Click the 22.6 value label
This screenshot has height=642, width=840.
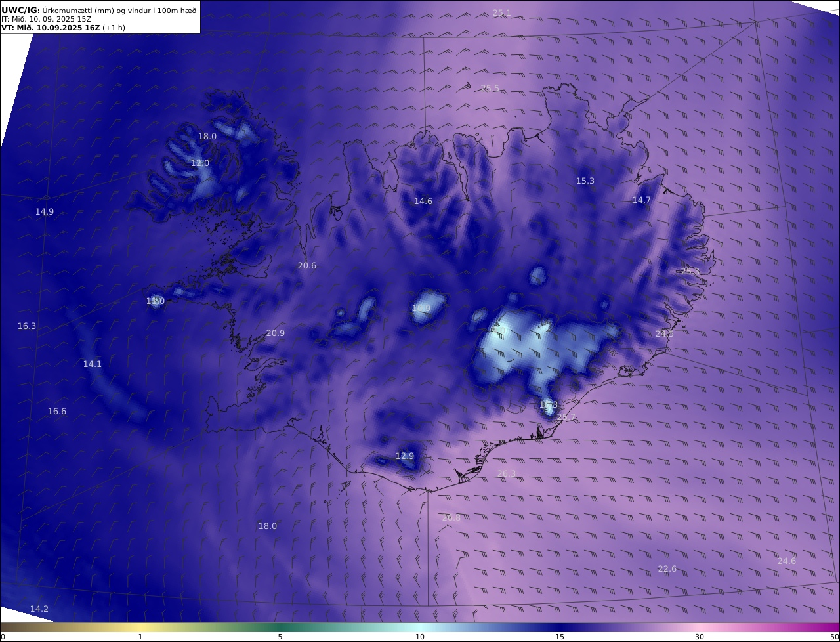[667, 568]
